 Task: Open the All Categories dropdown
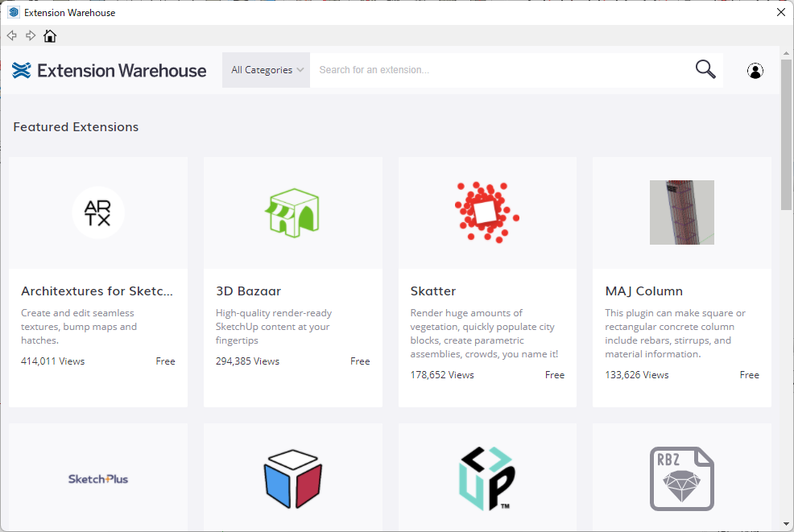(267, 70)
